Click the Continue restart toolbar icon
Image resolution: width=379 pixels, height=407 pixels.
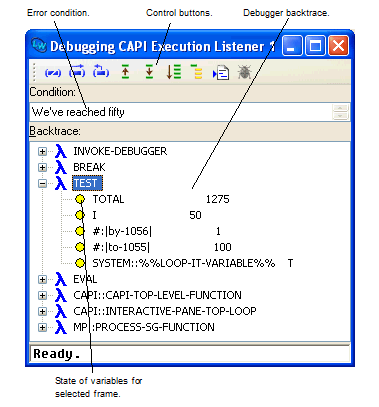pos(77,72)
